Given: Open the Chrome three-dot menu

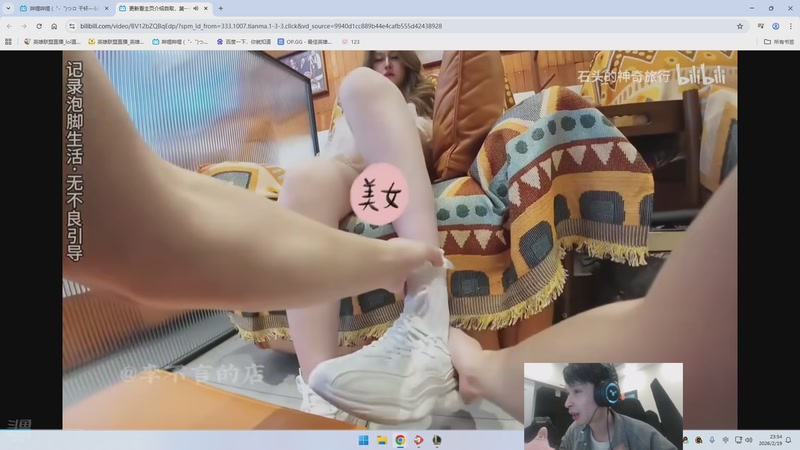Looking at the screenshot, I should click(x=791, y=26).
